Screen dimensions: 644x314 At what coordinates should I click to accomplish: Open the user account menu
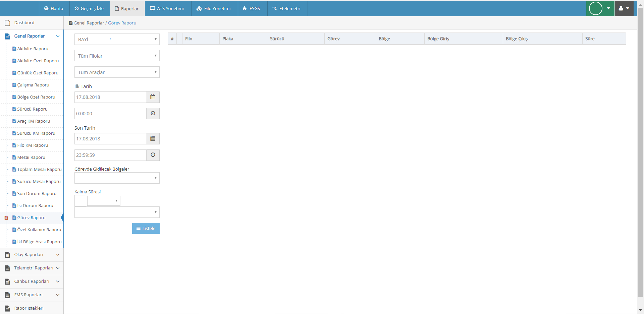pos(624,8)
